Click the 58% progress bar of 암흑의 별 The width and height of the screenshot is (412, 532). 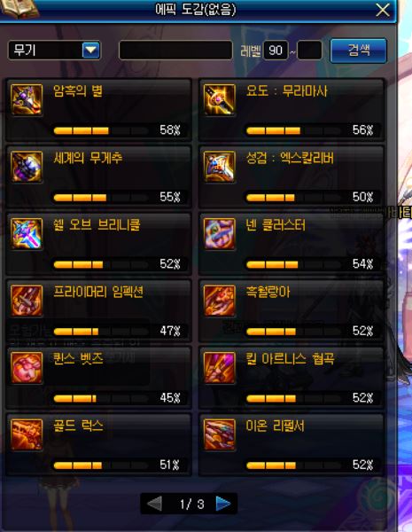coord(101,130)
